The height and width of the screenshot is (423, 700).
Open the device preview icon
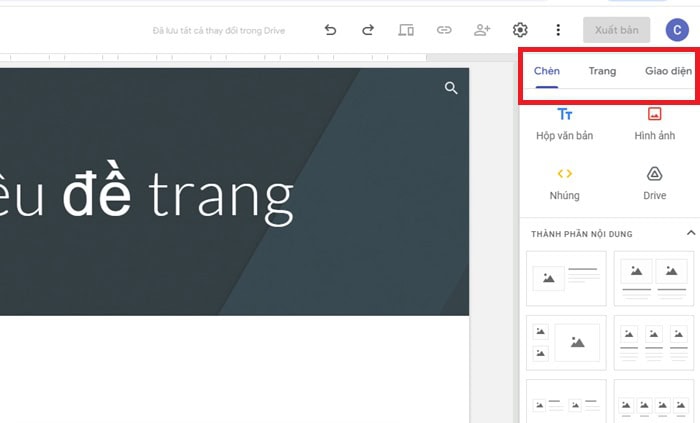tap(406, 30)
